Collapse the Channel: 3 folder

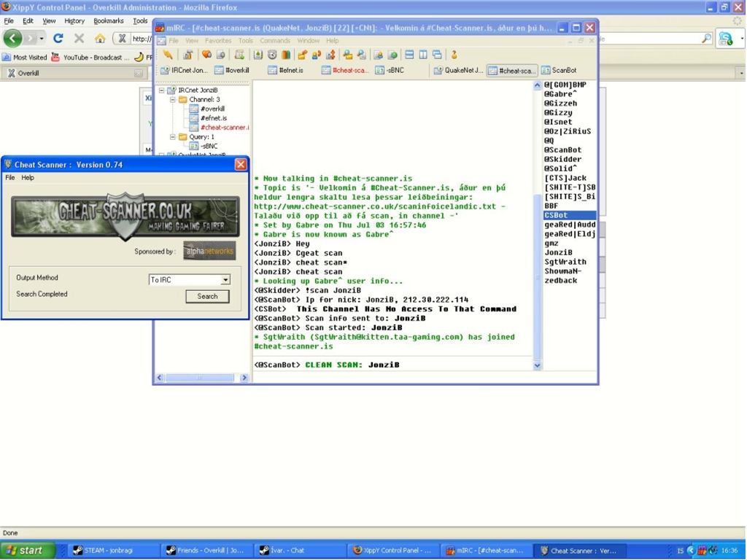tap(172, 99)
